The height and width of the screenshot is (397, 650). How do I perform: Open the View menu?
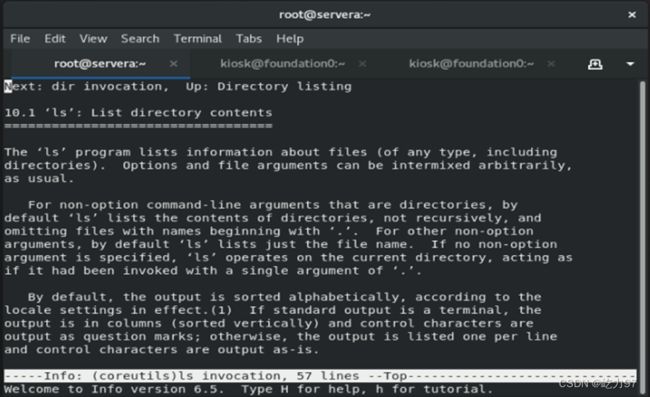tap(93, 39)
